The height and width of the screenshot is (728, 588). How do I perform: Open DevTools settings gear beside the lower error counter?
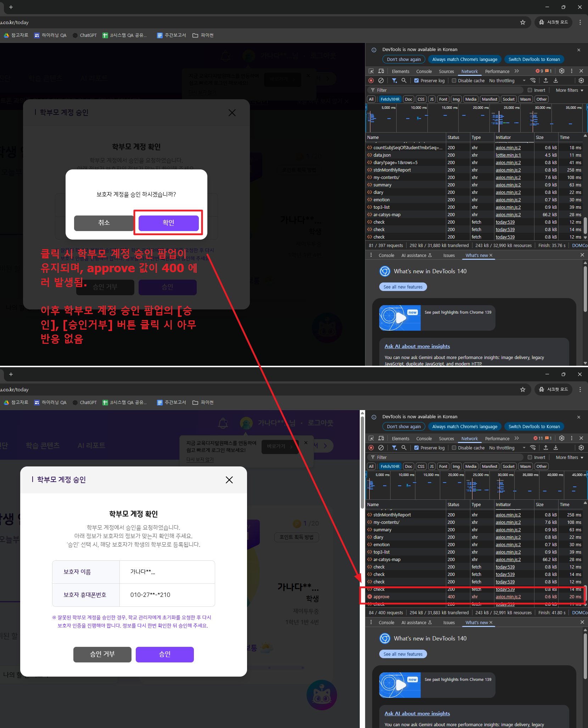(x=562, y=438)
